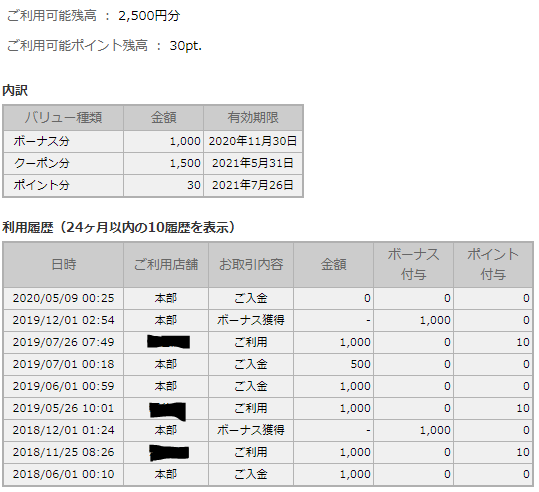539x492 pixels.
Task: Click point value 10 in 2019/05/26 row
Action: pos(523,408)
